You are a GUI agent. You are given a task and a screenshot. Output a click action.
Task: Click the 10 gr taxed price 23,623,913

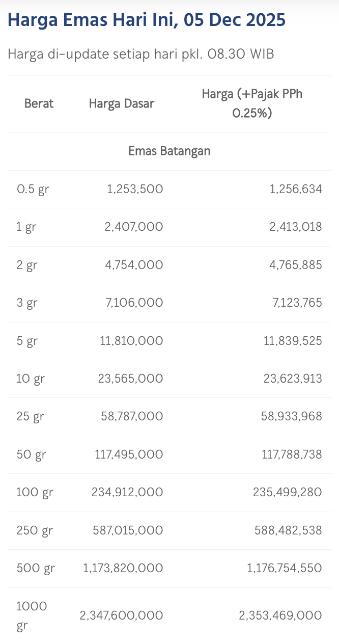(x=293, y=379)
